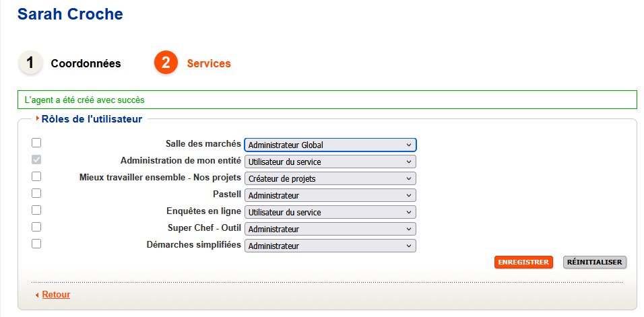
Task: Tick the Pastell service checkbox
Action: 36,193
